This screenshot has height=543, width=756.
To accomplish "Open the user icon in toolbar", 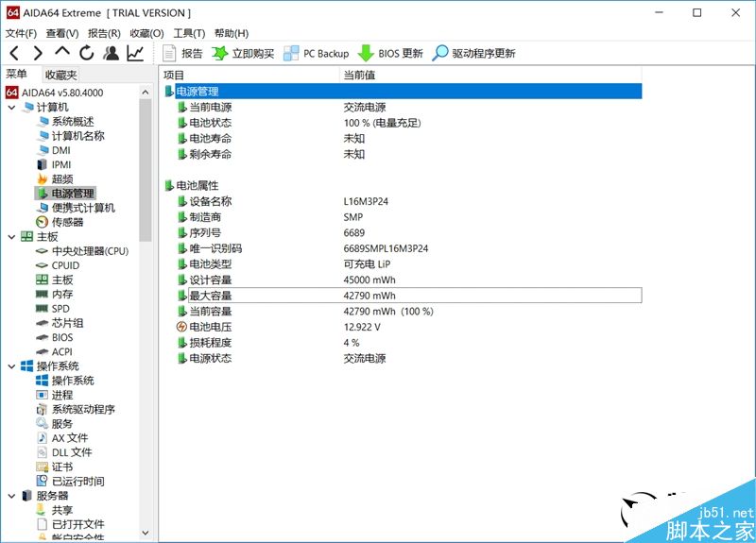I will [x=112, y=53].
